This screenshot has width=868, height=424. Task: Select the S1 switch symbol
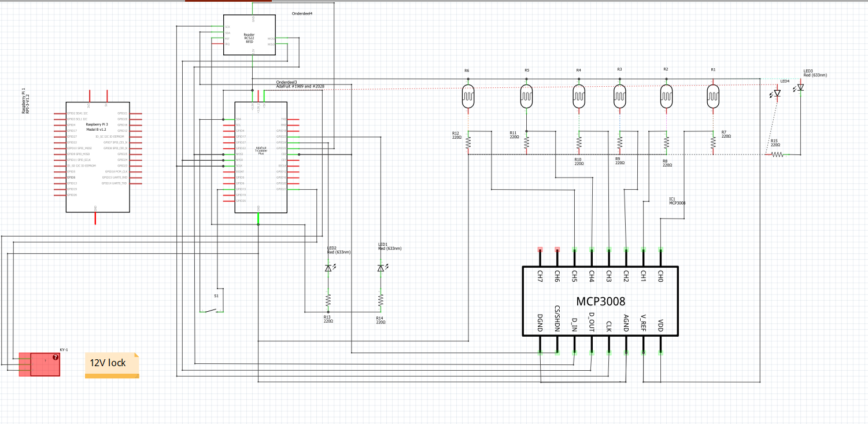coord(212,311)
